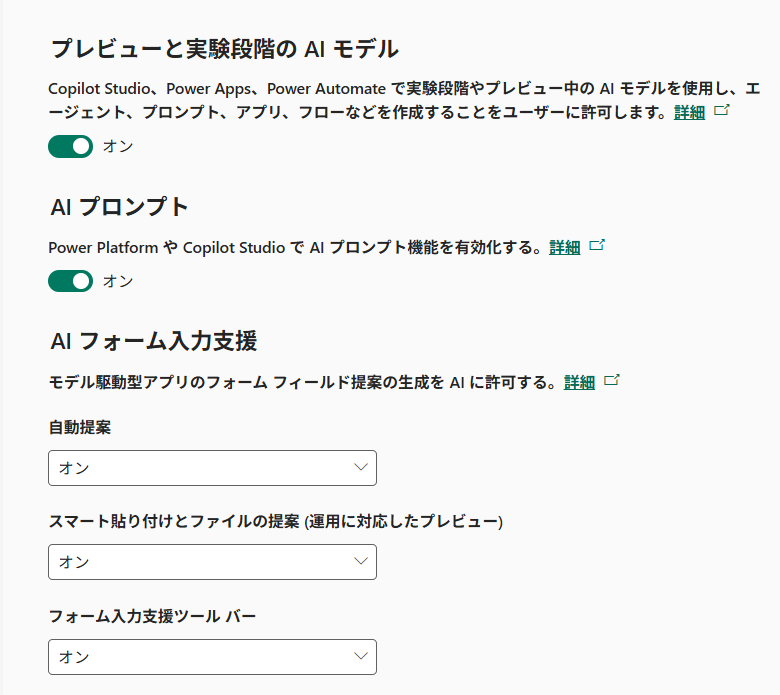This screenshot has width=780, height=695.
Task: Click chevron arrow of フォーム入力支援ツール バー combo box
Action: 362,656
